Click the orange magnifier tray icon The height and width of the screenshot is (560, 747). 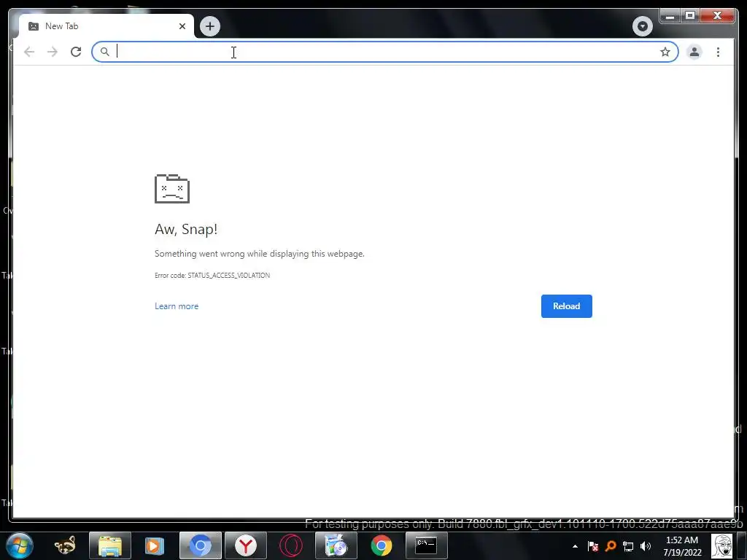[611, 546]
